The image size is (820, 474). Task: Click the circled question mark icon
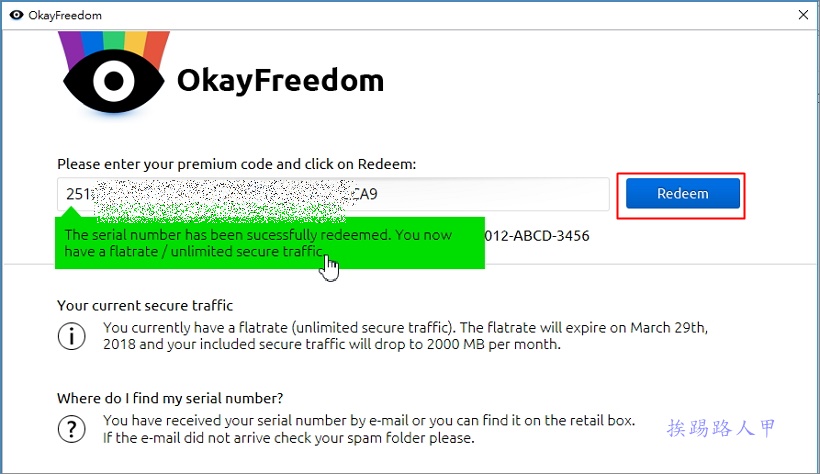pos(72,429)
